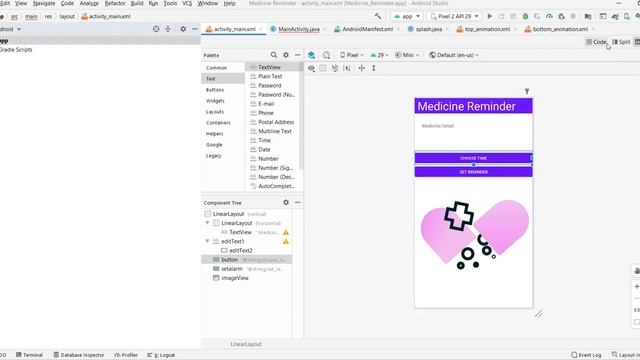
Task: Hide the project panel with minus icon
Action: [195, 29]
